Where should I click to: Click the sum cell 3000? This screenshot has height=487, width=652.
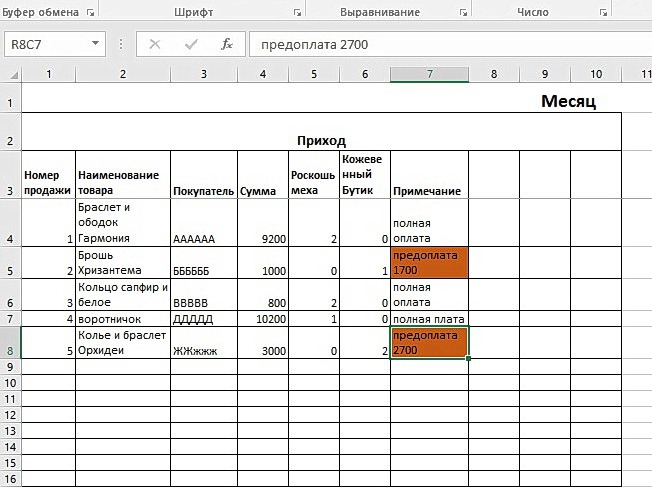(263, 343)
